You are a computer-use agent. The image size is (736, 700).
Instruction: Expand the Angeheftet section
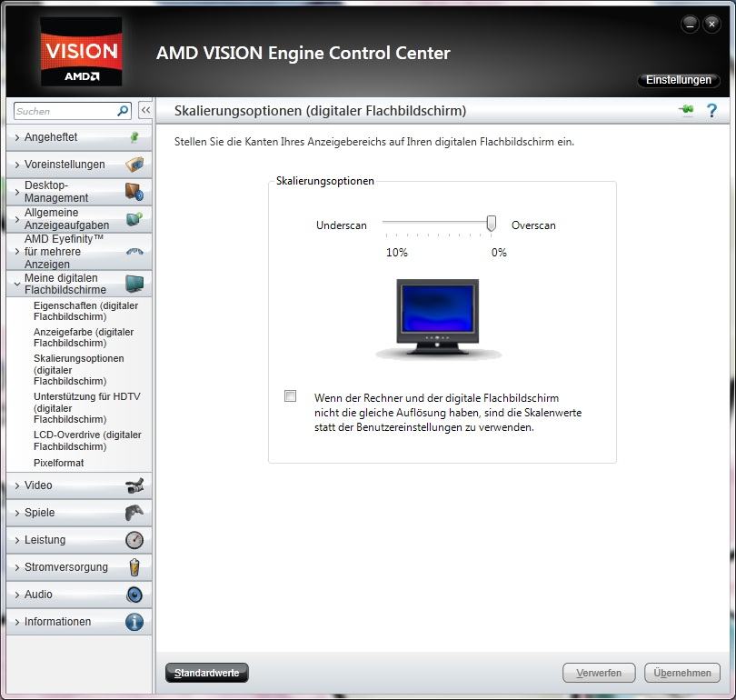click(79, 137)
